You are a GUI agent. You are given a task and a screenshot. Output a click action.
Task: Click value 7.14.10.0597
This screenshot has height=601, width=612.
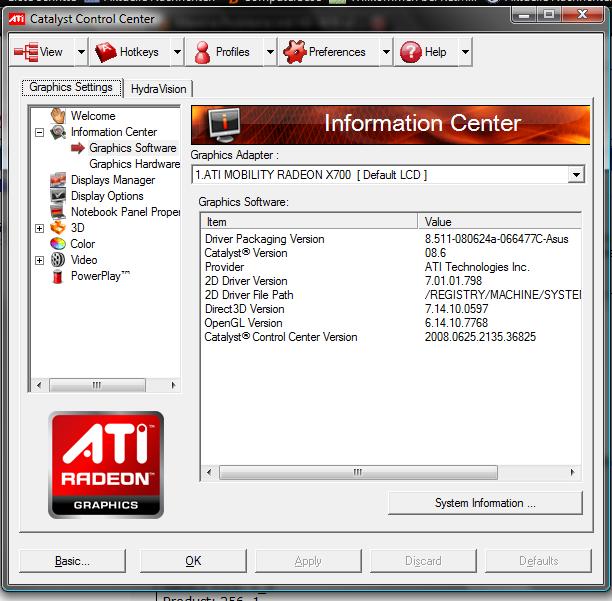pyautogui.click(x=456, y=309)
